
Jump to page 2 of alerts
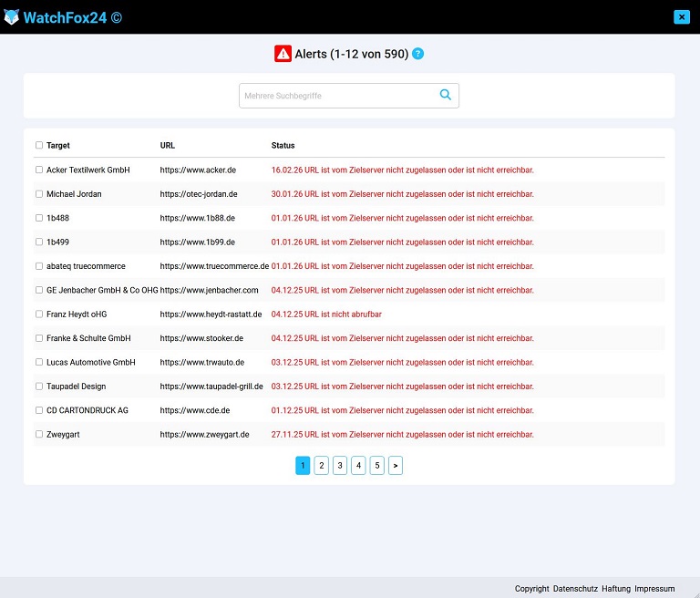pyautogui.click(x=321, y=466)
